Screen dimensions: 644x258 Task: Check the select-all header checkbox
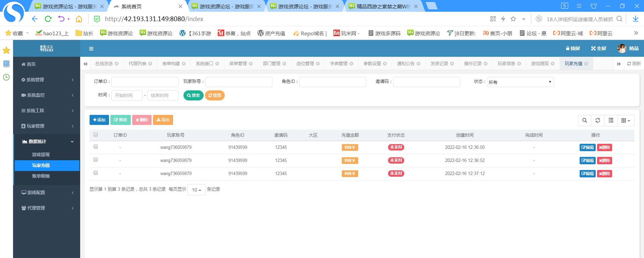click(96, 135)
